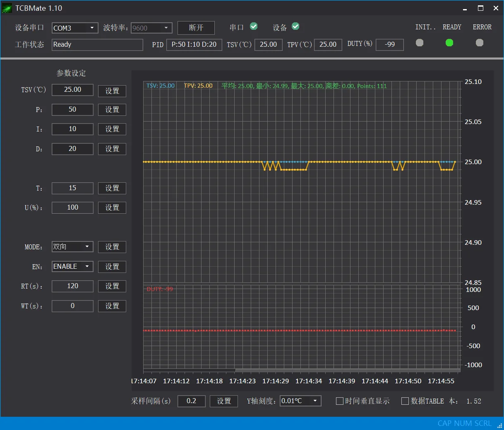The image size is (504, 430).
Task: Click 设置 button next to TSV value
Action: tap(112, 91)
